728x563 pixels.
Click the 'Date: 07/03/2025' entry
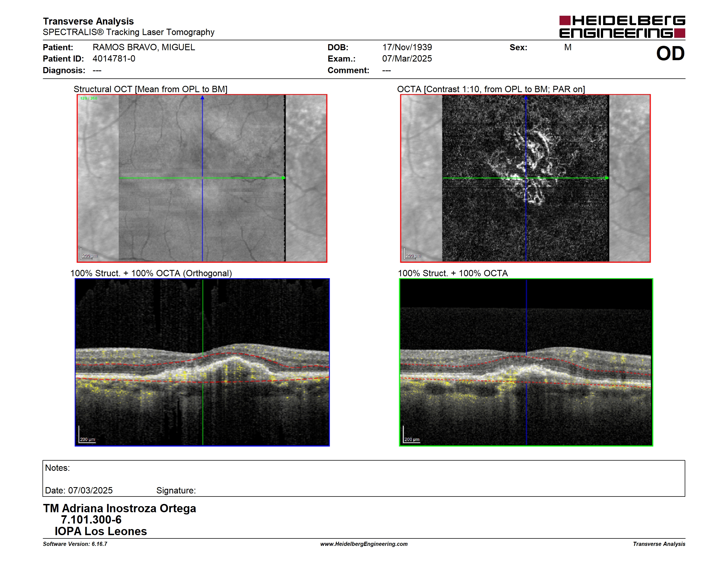pos(79,490)
